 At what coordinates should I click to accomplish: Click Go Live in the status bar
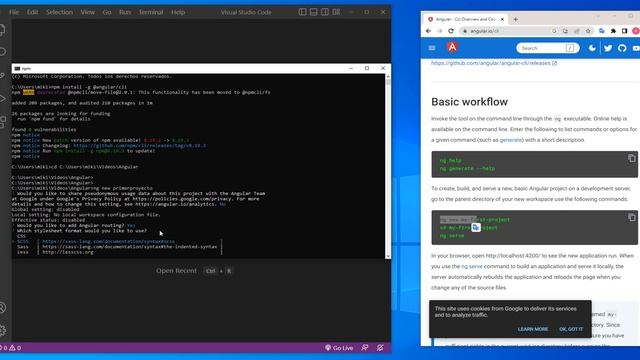point(339,348)
